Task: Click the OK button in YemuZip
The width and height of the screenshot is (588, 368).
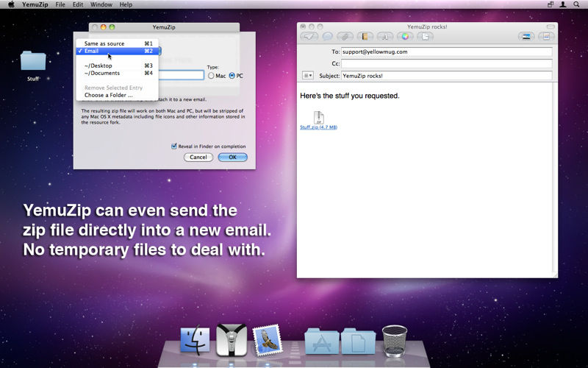Action: 232,157
